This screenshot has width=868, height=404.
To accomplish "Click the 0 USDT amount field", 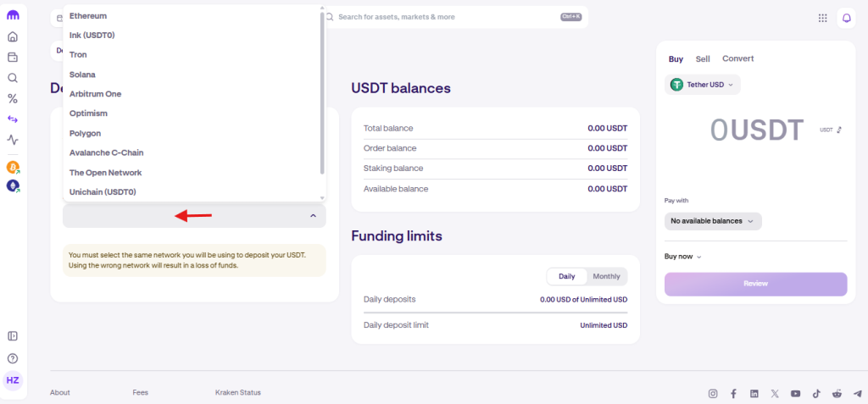I will (x=756, y=130).
